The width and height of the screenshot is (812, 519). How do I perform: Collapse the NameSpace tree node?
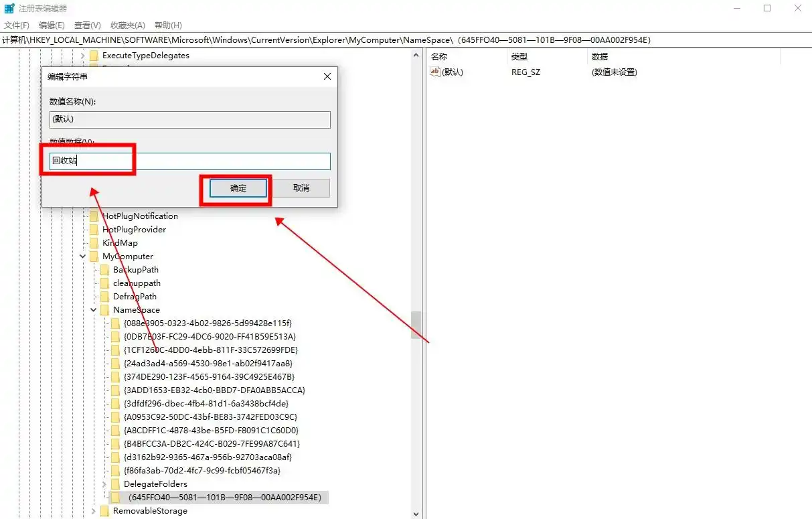tap(94, 310)
